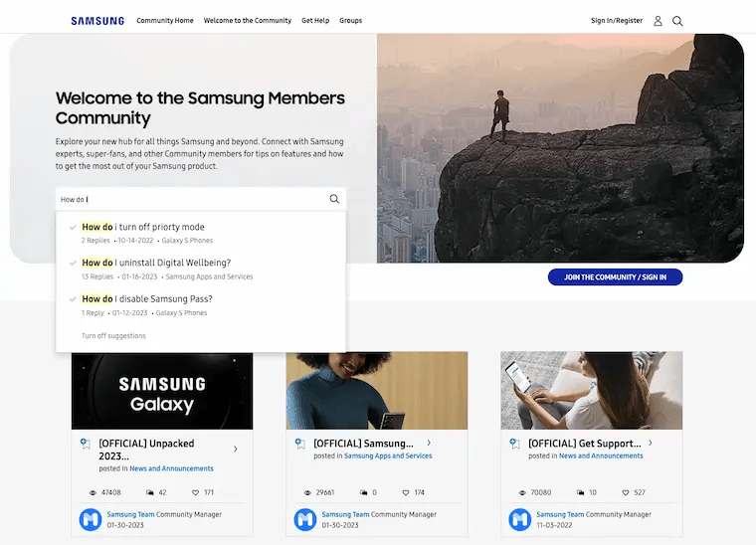
Task: Click Samsung Team avatar on middle card
Action: (305, 519)
